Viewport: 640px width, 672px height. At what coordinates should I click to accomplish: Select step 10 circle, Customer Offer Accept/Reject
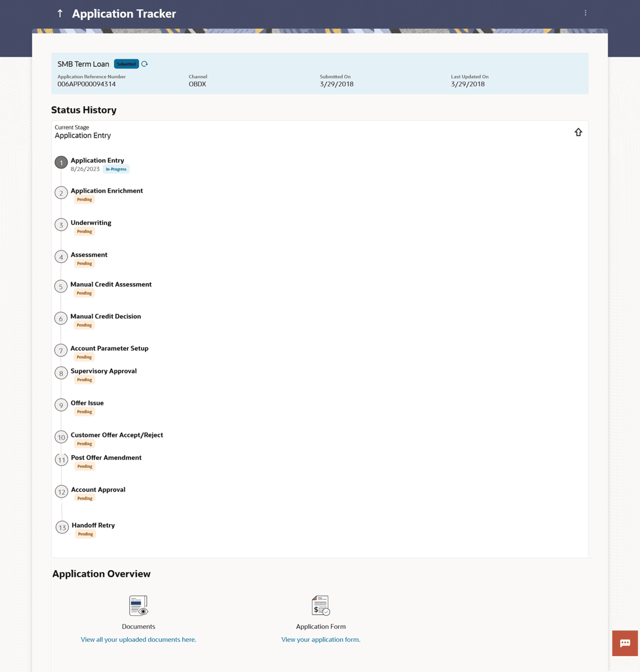point(61,437)
